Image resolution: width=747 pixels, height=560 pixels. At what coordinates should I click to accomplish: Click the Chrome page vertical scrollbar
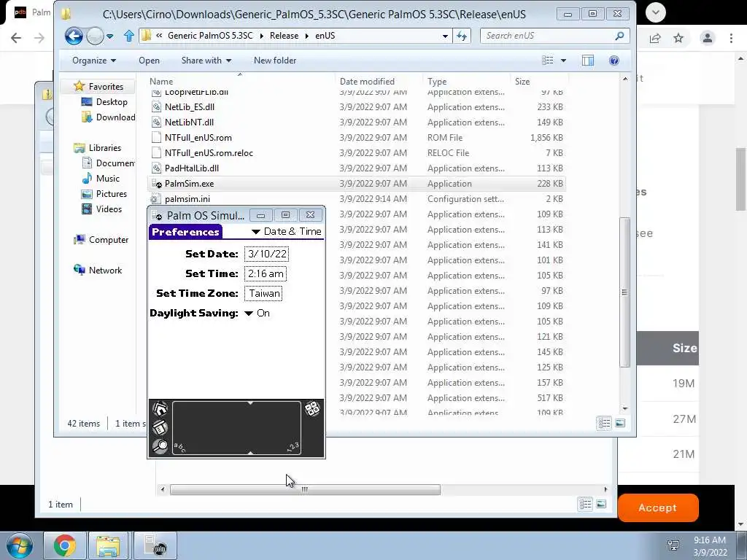[x=741, y=179]
